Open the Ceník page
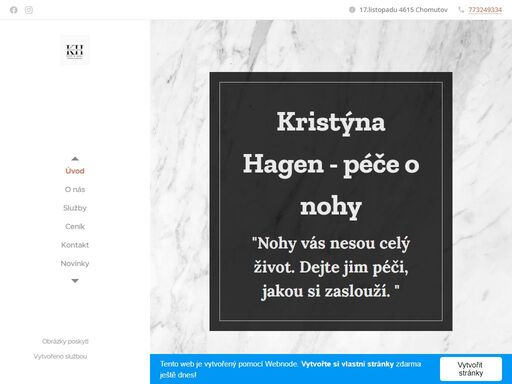Screen dimensions: 512x384 (x=75, y=226)
